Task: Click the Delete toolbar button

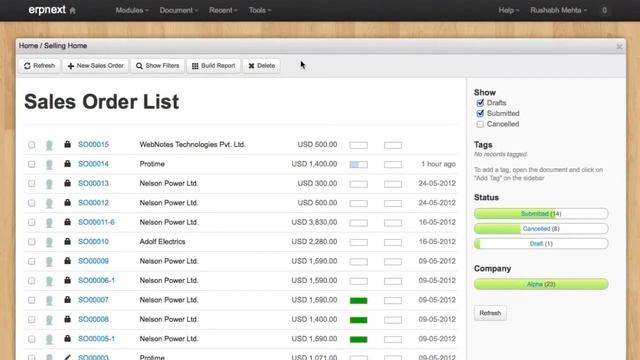Action: coord(262,66)
